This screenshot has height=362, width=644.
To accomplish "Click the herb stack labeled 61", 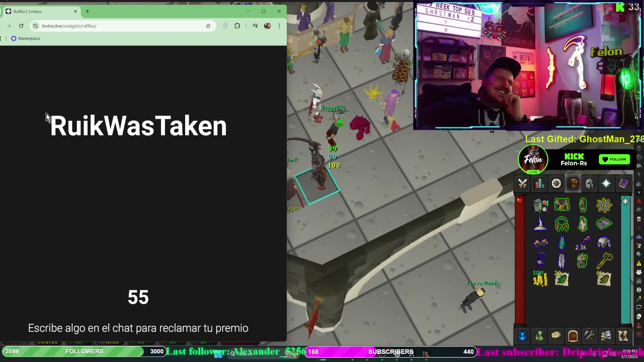I will [x=604, y=279].
